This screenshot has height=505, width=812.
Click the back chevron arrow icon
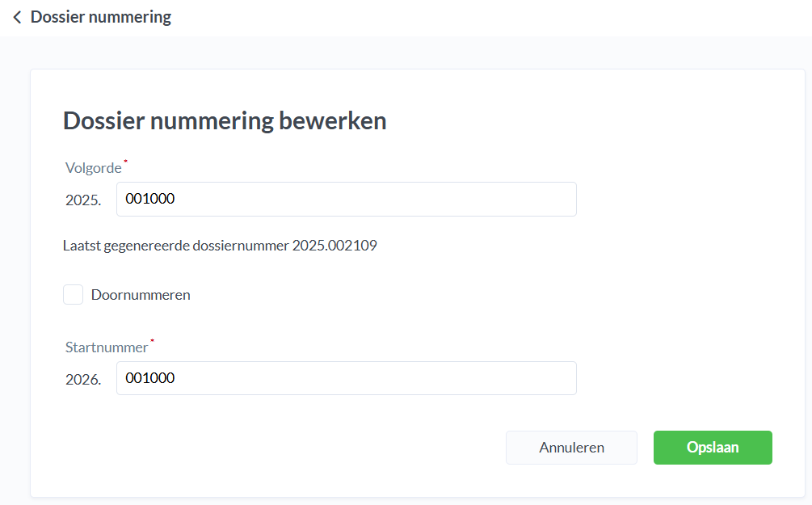coord(17,17)
